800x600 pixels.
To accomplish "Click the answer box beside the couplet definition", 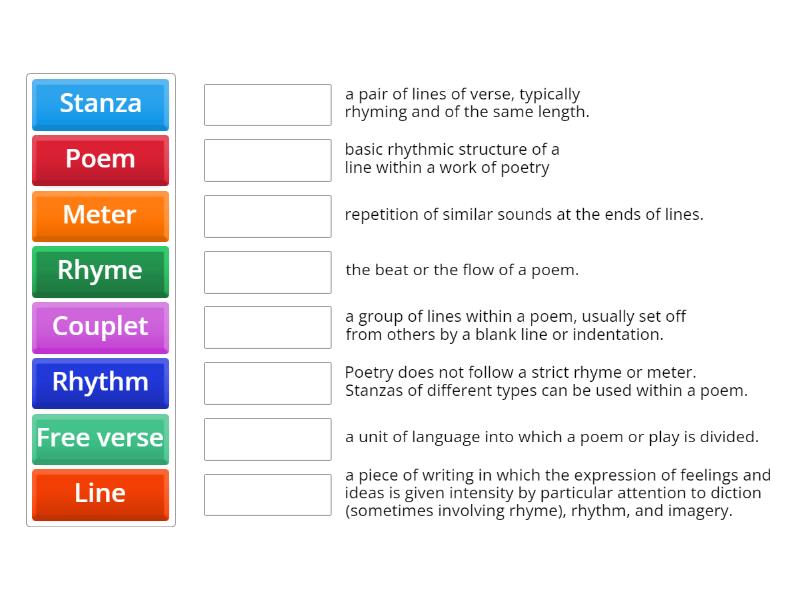I will 267,104.
